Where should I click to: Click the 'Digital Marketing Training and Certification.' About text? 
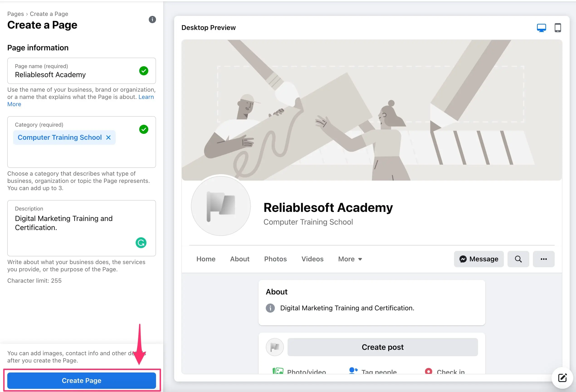coord(347,308)
